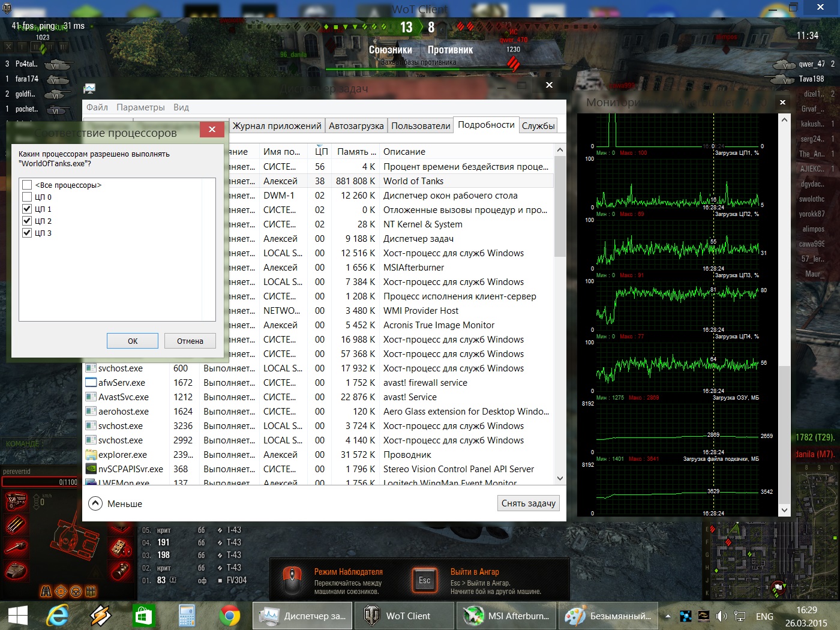Click Отмена in the affinity dialog

point(190,341)
